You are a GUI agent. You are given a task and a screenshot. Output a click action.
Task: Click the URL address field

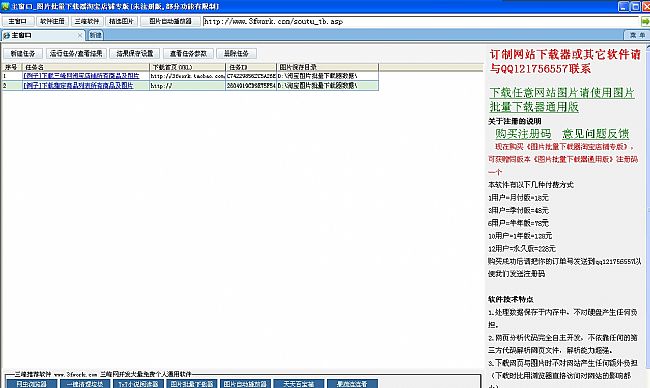tap(421, 21)
